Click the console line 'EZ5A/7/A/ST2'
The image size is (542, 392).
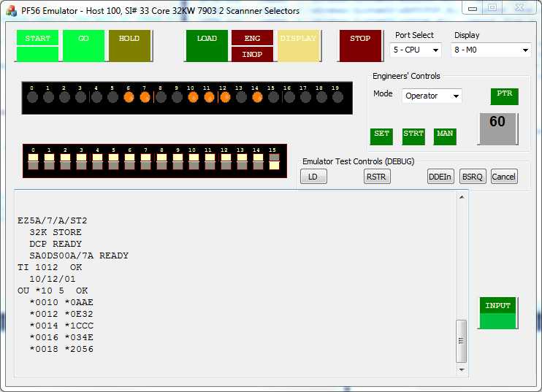tap(53, 220)
